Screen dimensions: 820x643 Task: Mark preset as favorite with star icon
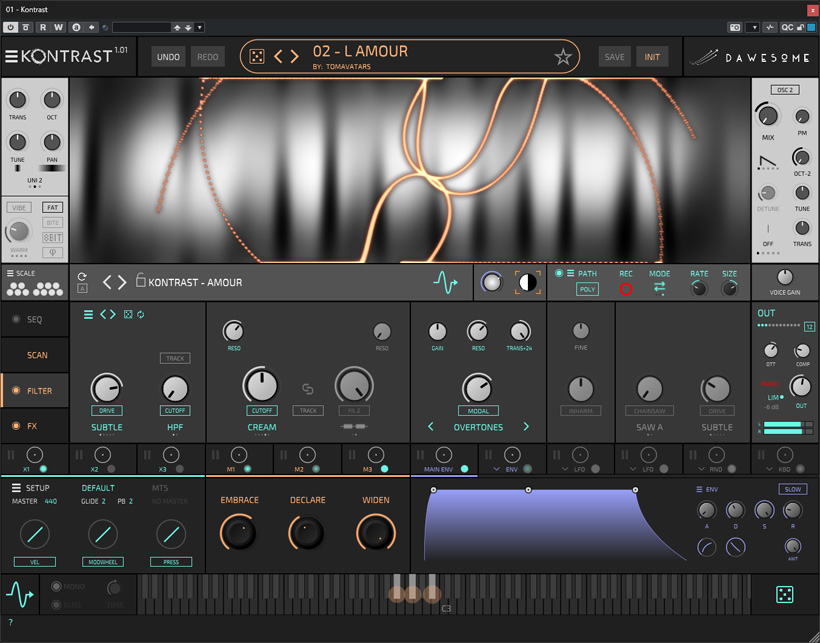pos(563,57)
